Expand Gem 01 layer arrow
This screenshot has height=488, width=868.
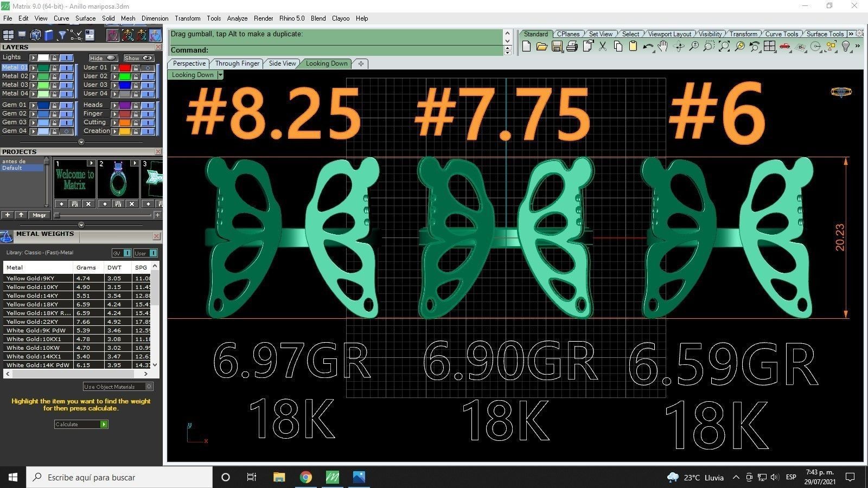(33, 105)
